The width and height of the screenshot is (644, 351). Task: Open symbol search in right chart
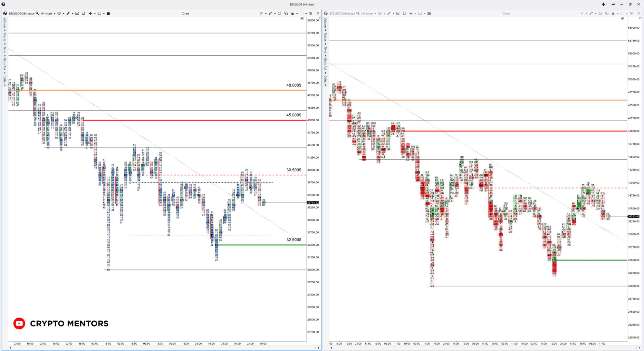tap(358, 14)
